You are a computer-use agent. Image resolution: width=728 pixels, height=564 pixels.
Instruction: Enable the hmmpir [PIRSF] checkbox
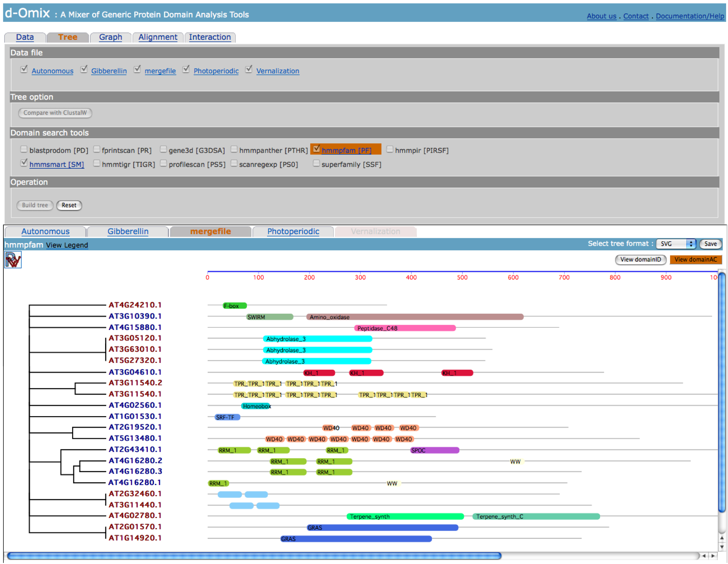tap(390, 149)
